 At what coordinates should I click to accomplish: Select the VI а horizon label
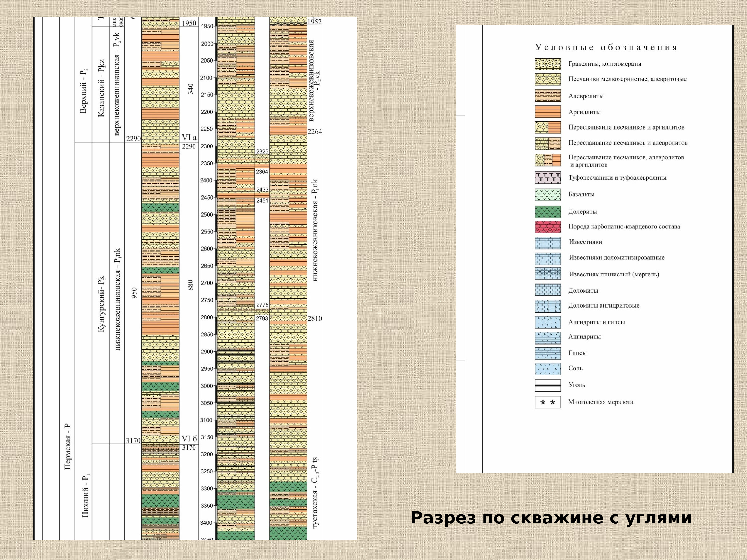(x=189, y=137)
